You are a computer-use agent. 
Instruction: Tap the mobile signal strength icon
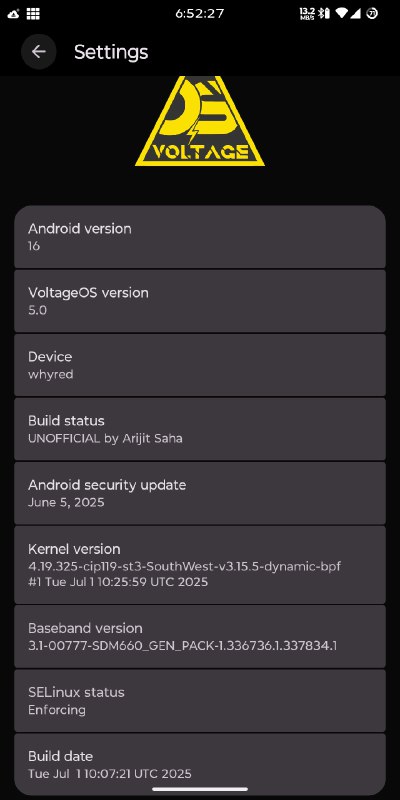(357, 13)
